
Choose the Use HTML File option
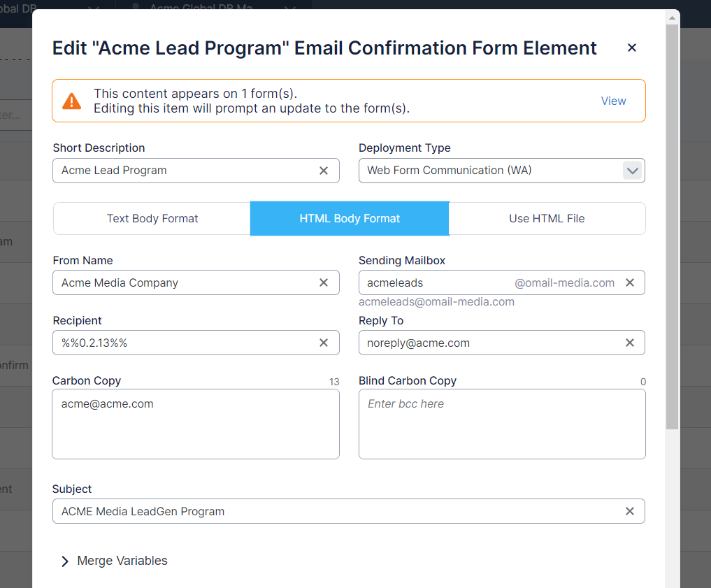tap(547, 219)
